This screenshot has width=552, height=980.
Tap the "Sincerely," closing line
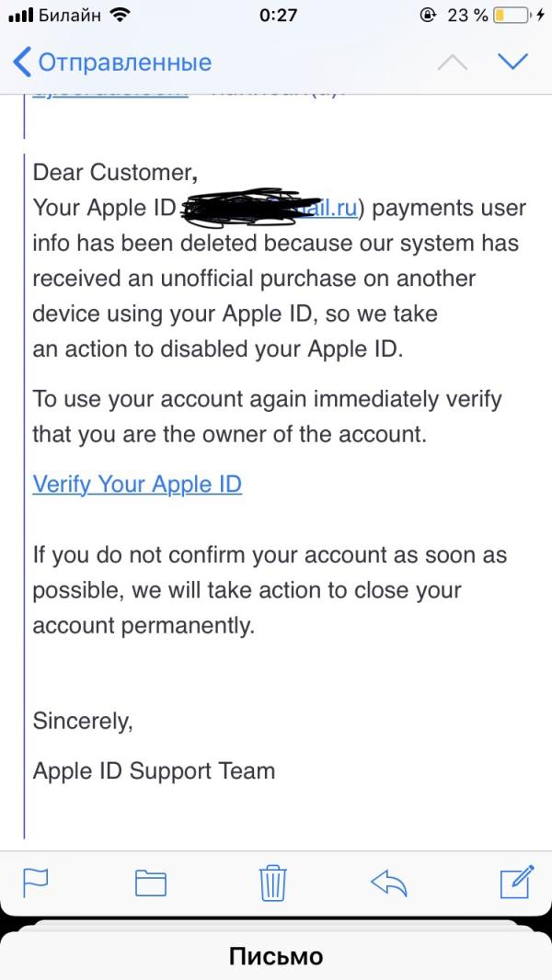click(83, 721)
